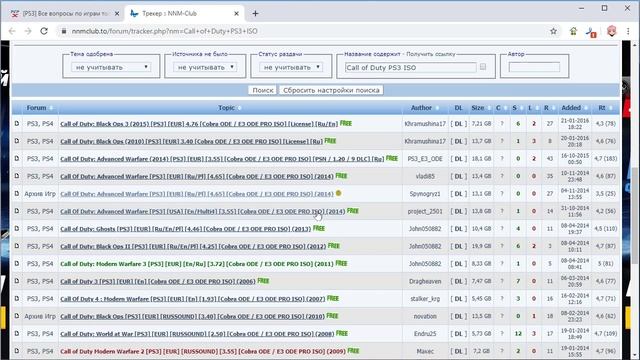The image size is (640, 360).
Task: Close the PS3 questions tab
Action: point(117,13)
